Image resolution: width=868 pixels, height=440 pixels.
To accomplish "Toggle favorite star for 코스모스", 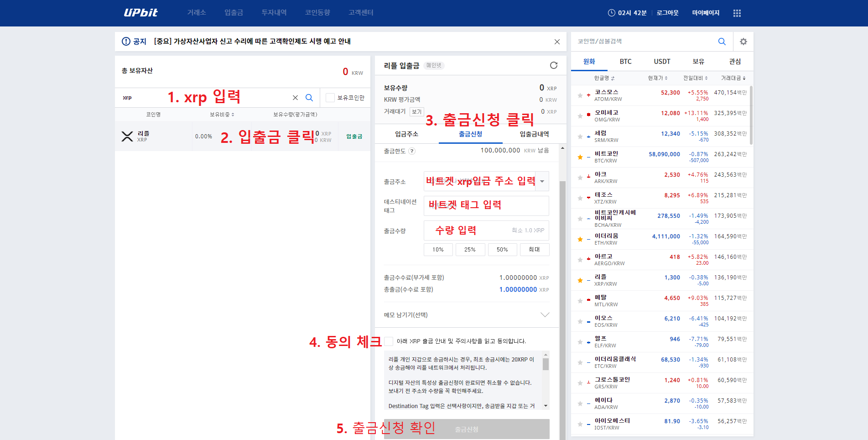I will pos(580,95).
